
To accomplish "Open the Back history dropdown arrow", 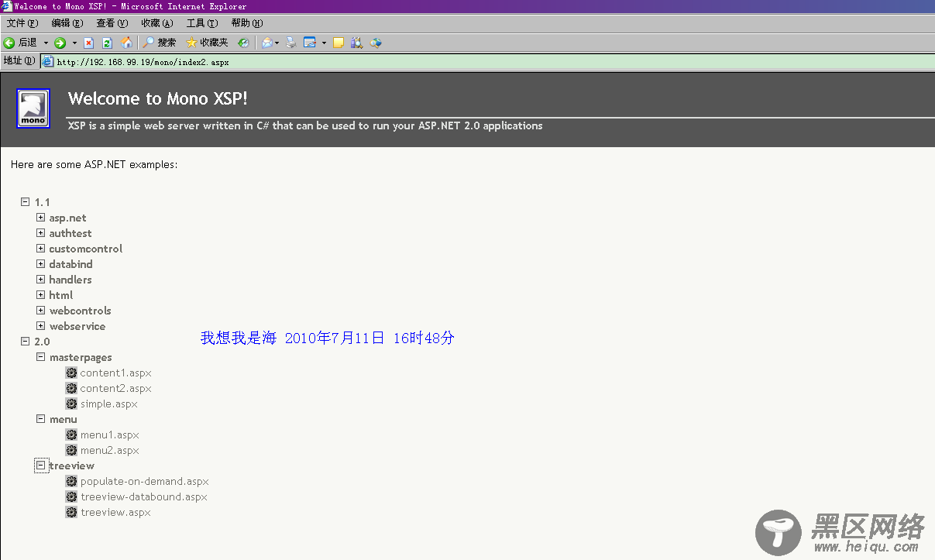I will (46, 43).
